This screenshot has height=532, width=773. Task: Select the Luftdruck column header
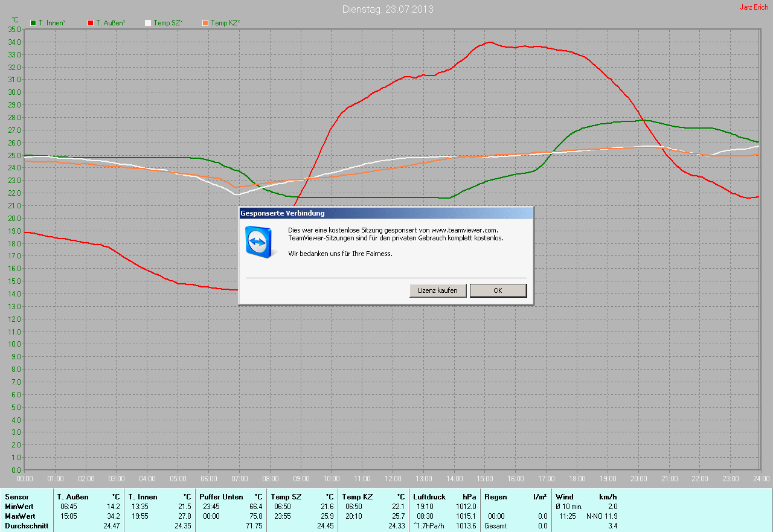[429, 497]
